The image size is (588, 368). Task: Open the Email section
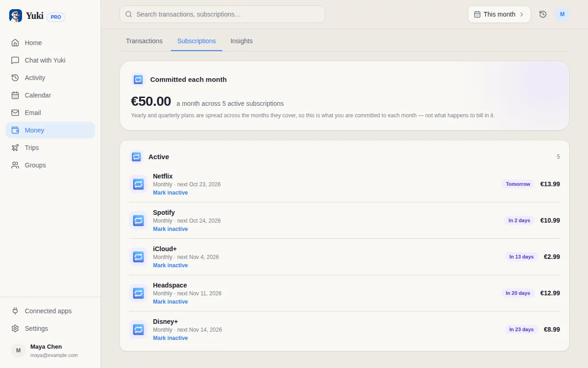click(50, 113)
